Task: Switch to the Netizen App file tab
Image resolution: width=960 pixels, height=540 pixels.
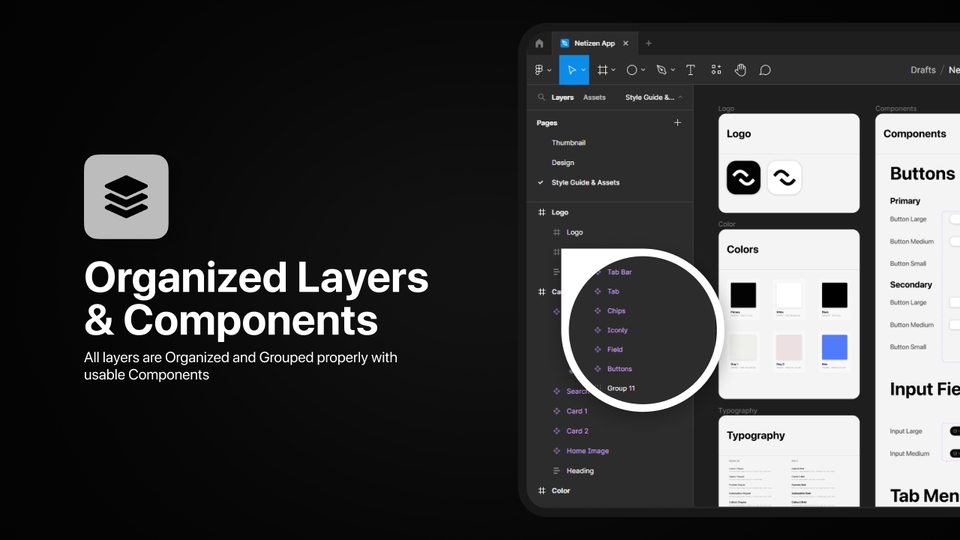Action: [x=594, y=43]
